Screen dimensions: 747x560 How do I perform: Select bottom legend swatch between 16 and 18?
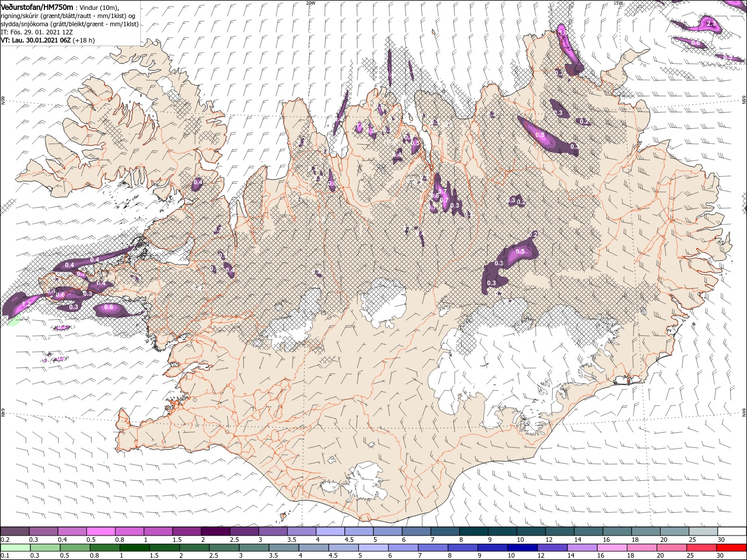(612, 547)
